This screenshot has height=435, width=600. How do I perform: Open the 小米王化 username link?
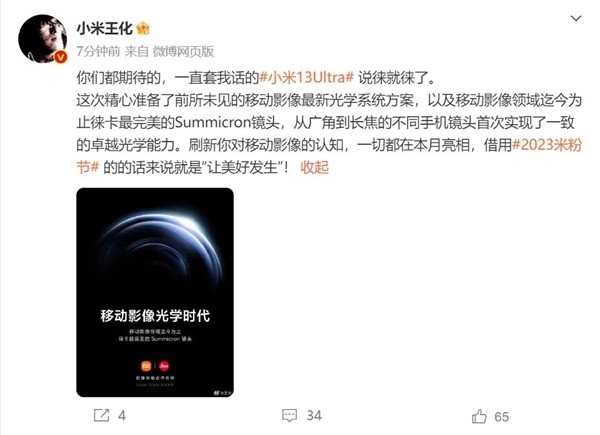pos(104,28)
